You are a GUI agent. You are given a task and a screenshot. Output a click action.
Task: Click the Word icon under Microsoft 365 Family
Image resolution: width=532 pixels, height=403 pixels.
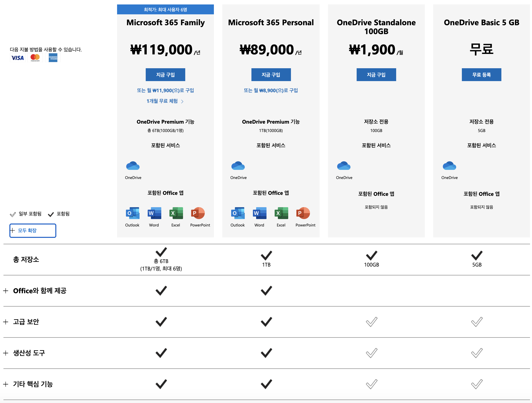[x=154, y=213]
